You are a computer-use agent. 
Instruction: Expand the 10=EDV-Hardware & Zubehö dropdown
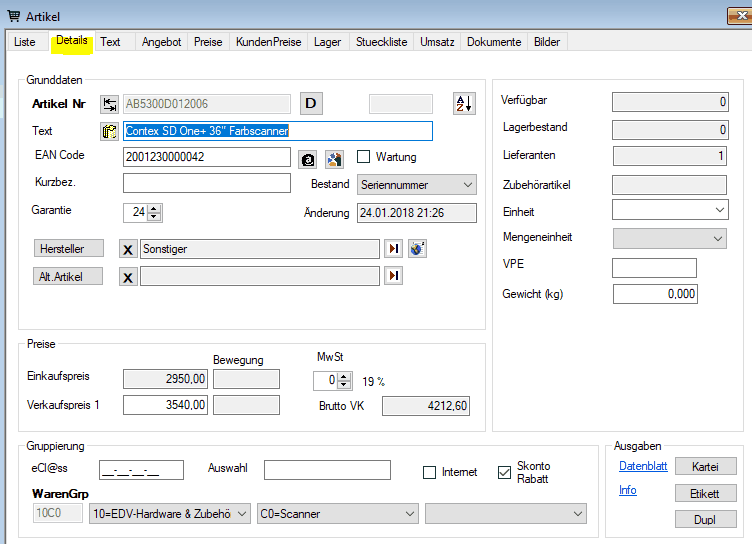click(170, 514)
